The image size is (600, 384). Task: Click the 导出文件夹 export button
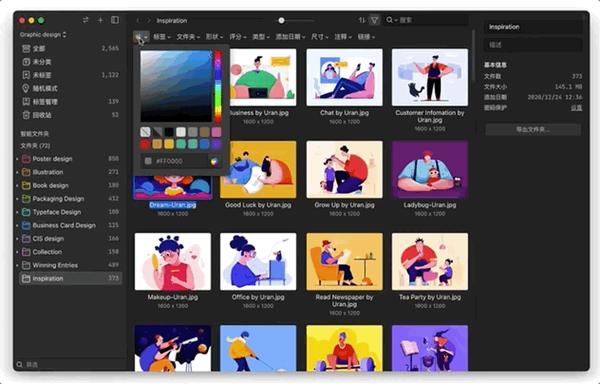tap(533, 130)
